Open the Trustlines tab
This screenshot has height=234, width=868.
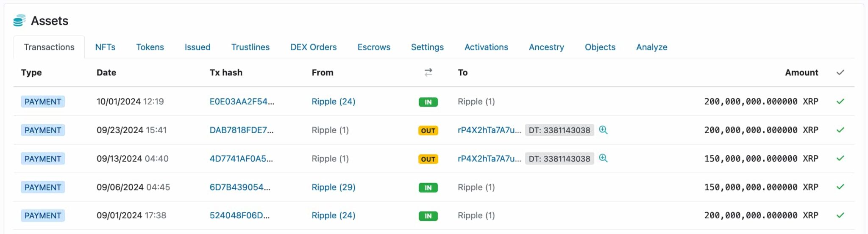[250, 47]
